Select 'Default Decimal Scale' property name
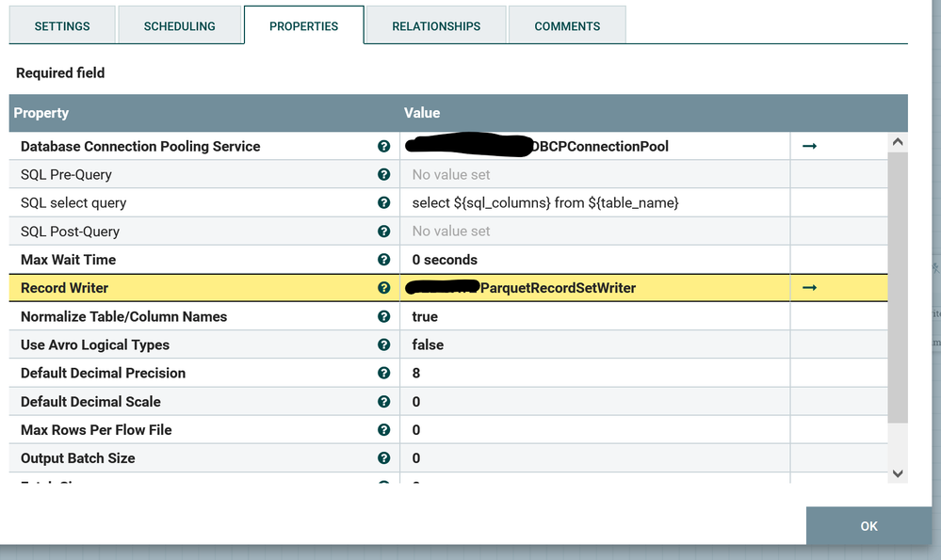This screenshot has height=560, width=941. 90,402
